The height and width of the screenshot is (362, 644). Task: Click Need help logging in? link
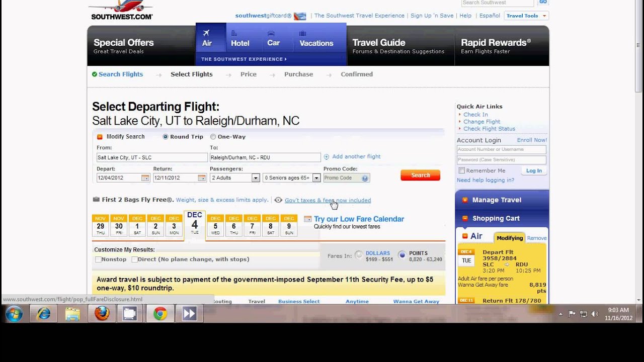[485, 180]
